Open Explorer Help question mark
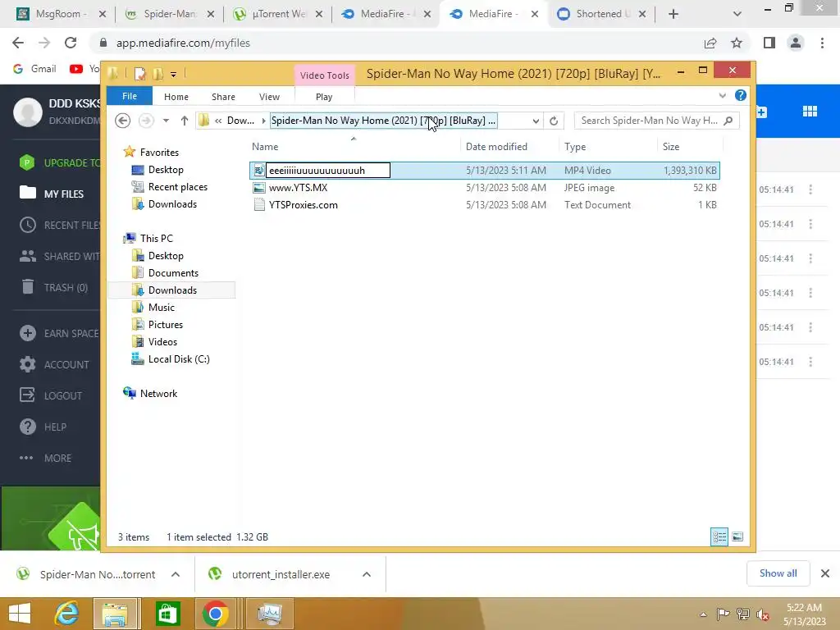This screenshot has width=840, height=630. coord(741,95)
